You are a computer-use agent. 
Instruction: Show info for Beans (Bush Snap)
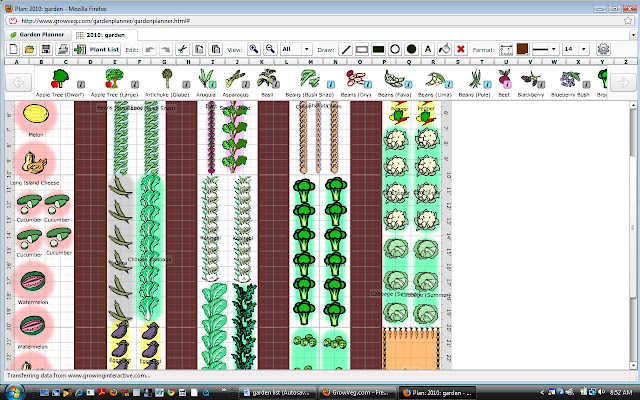(331, 84)
